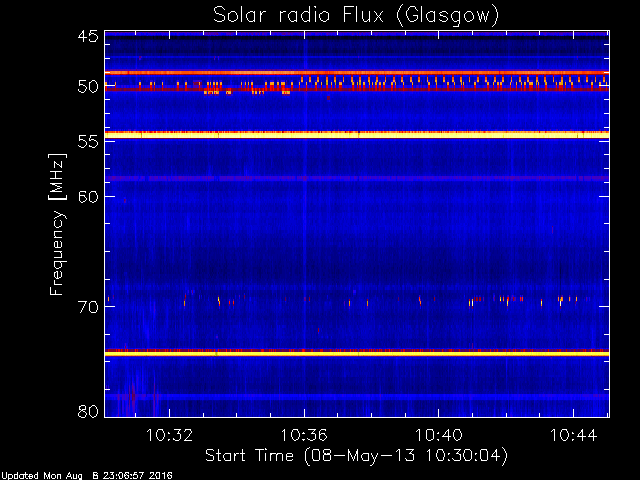Click the "Start Time (08-May-13 10:30:04)" label

tap(356, 456)
